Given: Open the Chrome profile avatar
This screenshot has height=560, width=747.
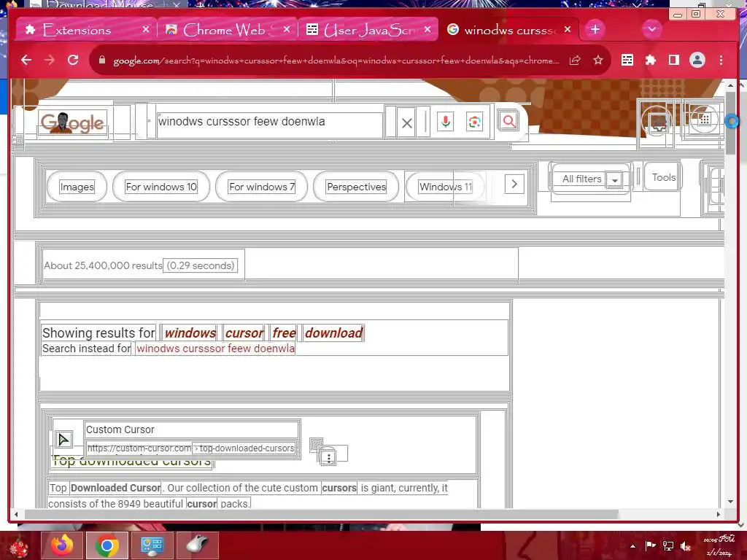Looking at the screenshot, I should point(697,60).
